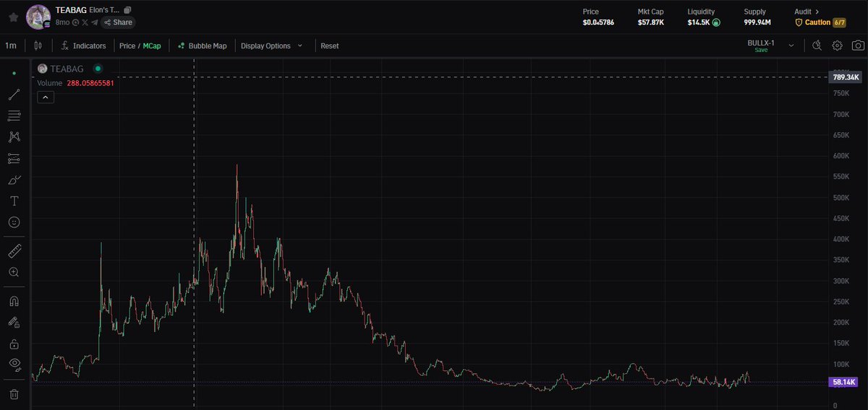Screen dimensions: 868x410
Task: Select the crosshair cursor tool
Action: coord(14,74)
